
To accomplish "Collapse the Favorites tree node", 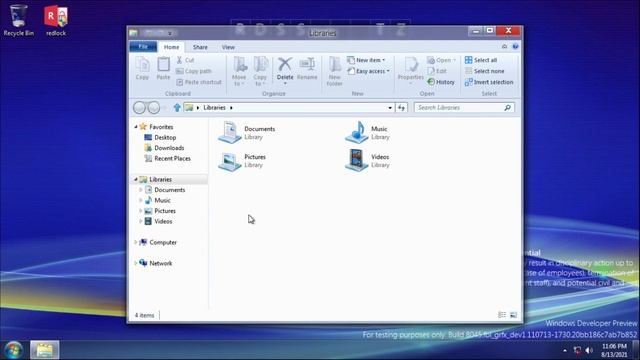I will (136, 127).
